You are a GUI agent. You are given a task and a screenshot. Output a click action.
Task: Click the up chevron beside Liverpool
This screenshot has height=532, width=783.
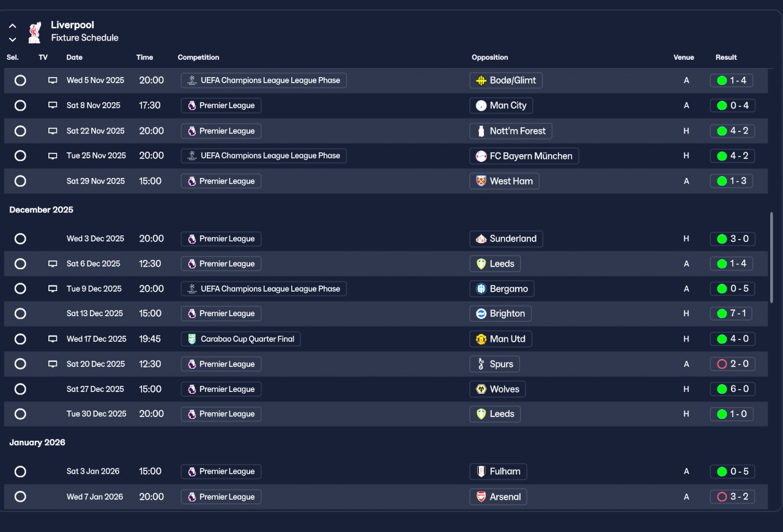[12, 26]
